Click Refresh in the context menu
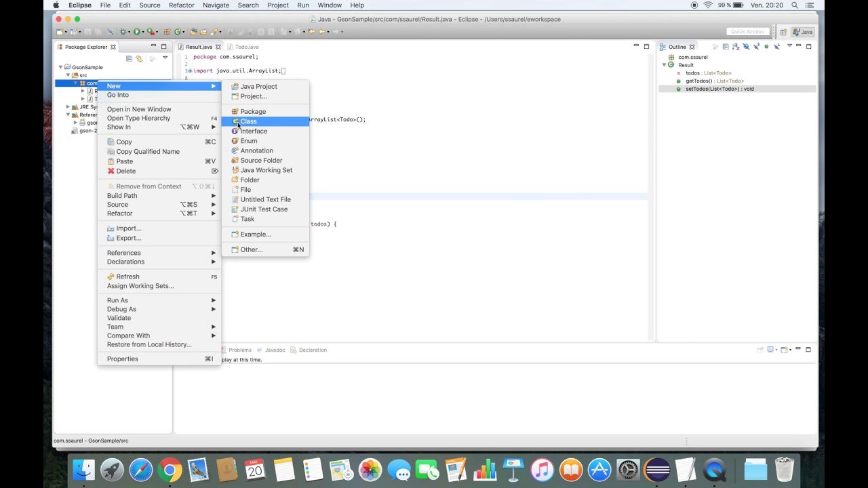868x488 pixels. [x=159, y=277]
